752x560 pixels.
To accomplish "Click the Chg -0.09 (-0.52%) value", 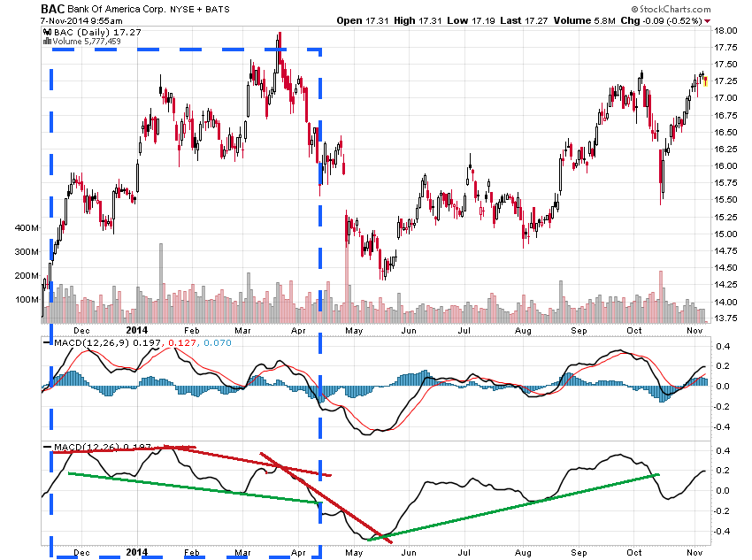I will click(x=662, y=20).
